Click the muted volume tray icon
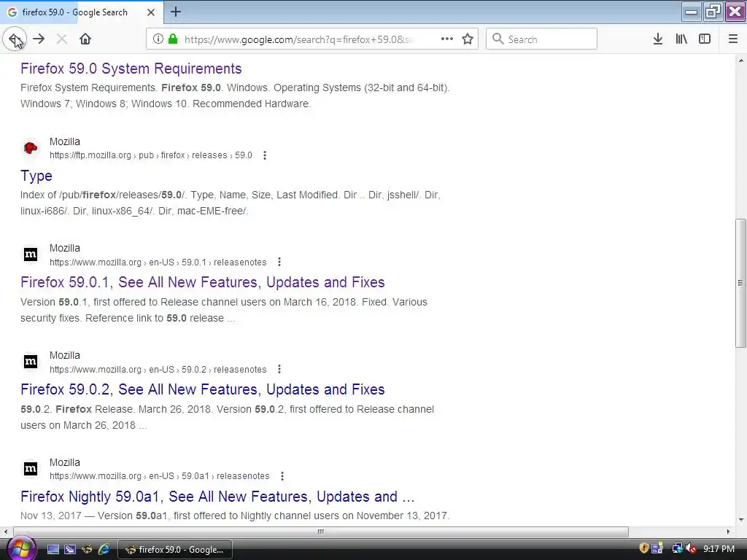This screenshot has width=747, height=560. (691, 548)
